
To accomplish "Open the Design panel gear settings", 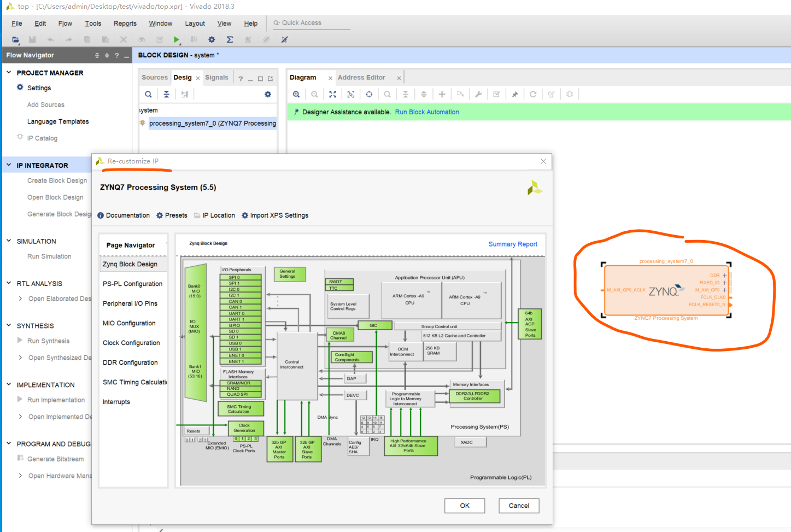I will pos(268,94).
